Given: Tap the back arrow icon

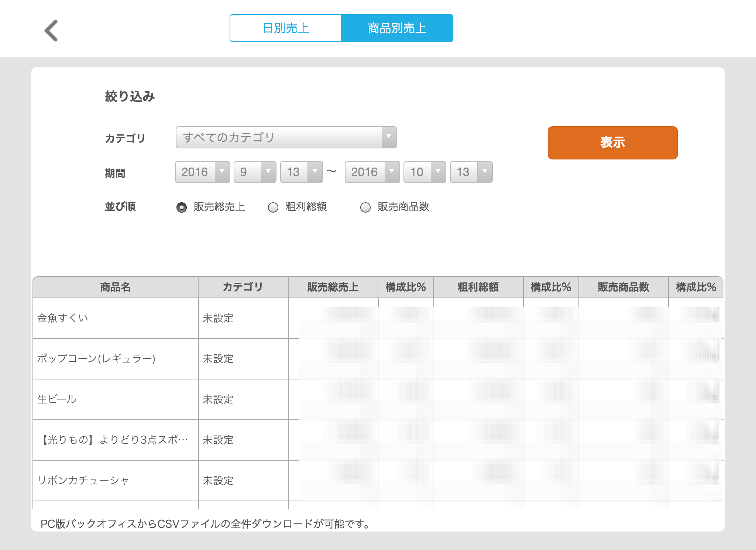Looking at the screenshot, I should tap(51, 30).
